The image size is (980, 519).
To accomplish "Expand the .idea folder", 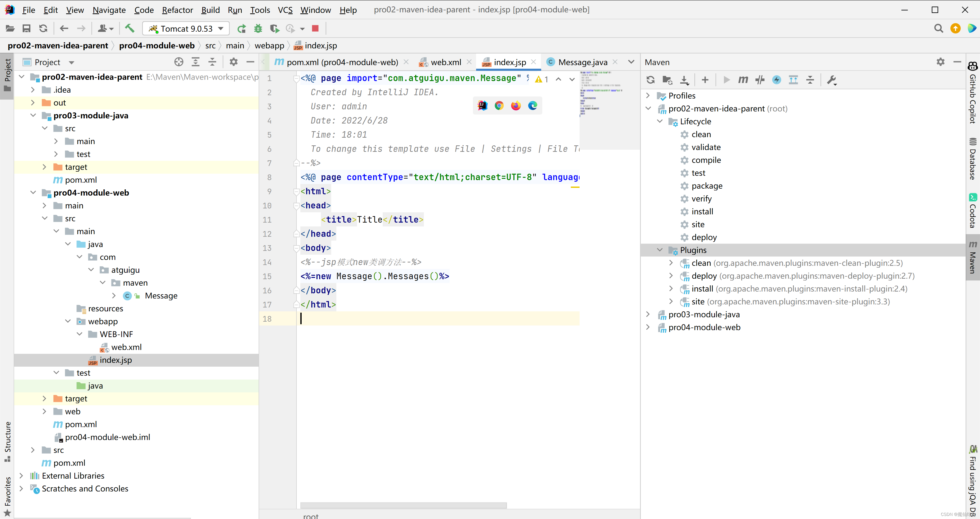I will 33,90.
